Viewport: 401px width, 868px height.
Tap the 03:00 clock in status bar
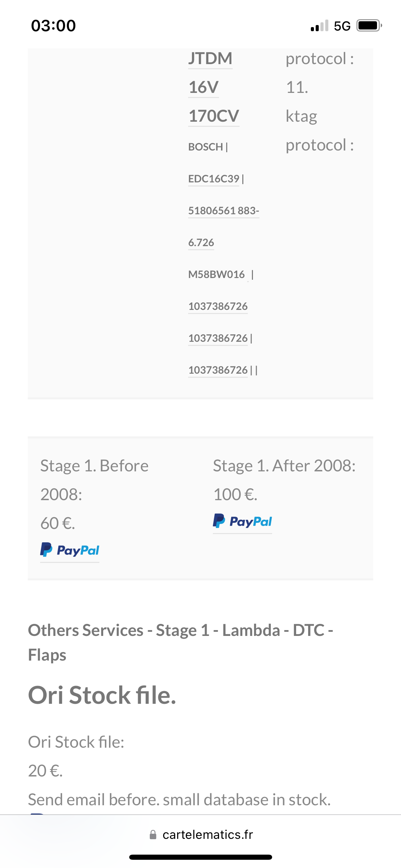pos(53,26)
